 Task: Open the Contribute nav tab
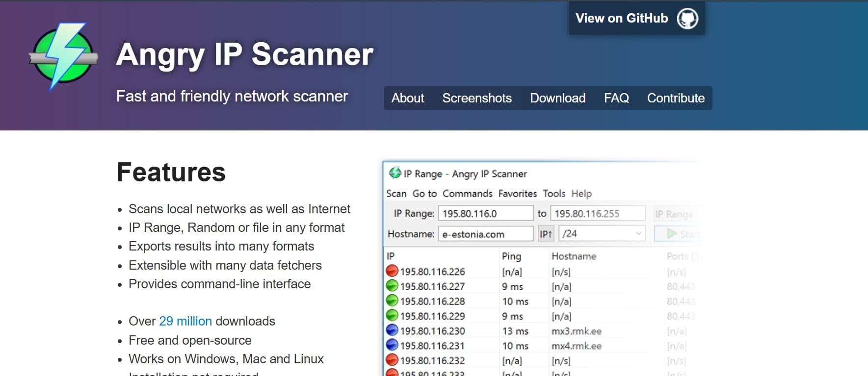[x=676, y=98]
